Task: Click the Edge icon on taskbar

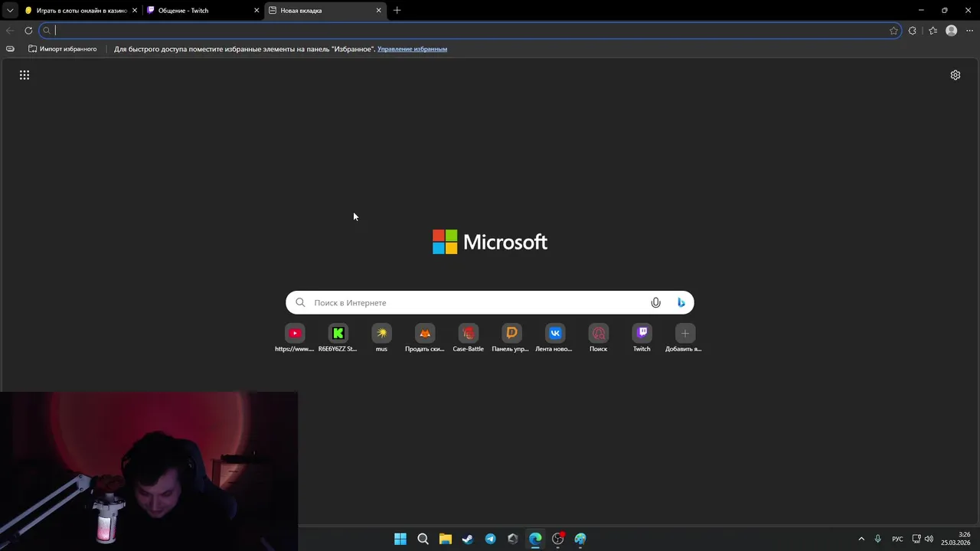Action: (x=535, y=539)
